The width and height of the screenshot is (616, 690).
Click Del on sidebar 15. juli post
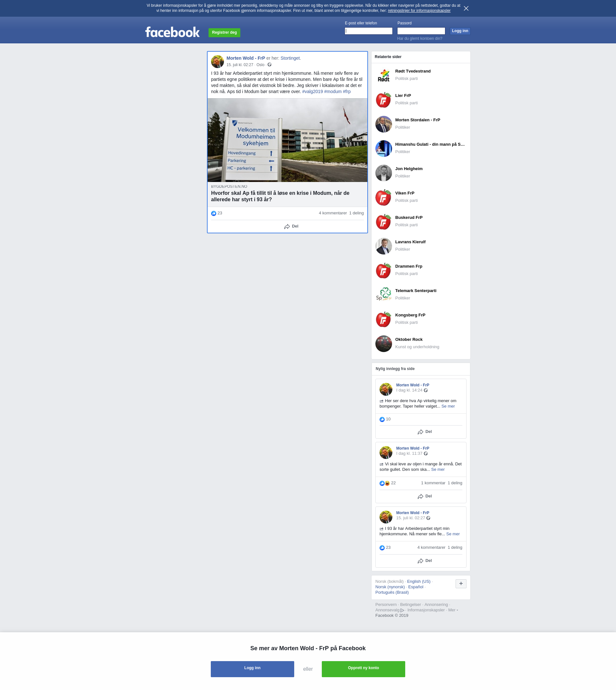[x=424, y=561]
